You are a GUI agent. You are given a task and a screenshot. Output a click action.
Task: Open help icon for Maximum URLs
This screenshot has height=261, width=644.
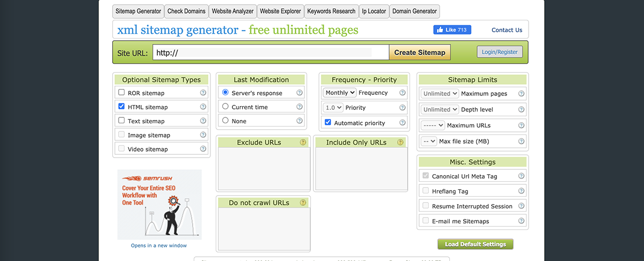pos(521,125)
